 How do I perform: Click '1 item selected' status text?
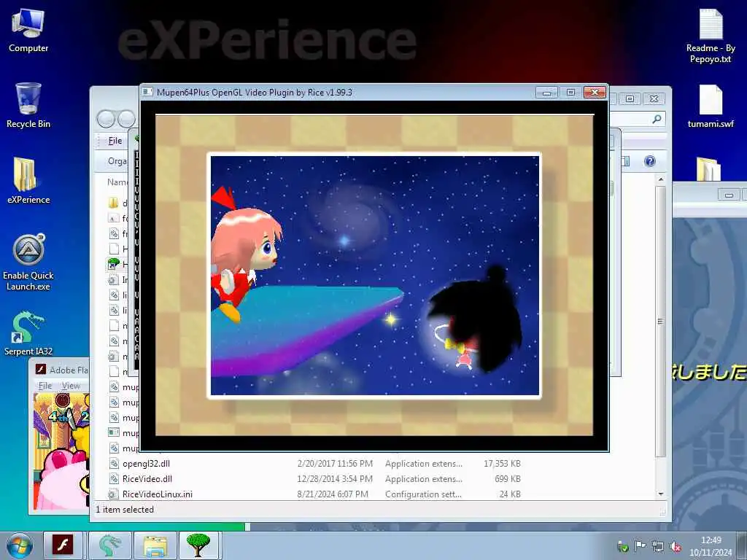click(x=125, y=510)
